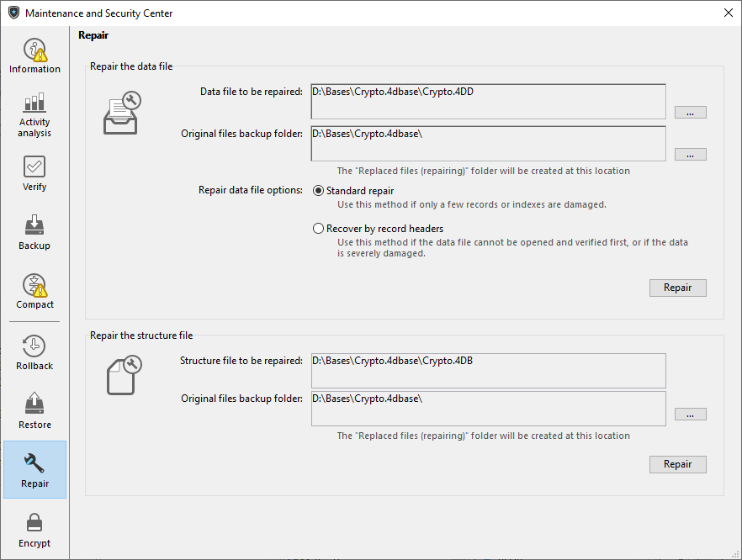The width and height of the screenshot is (742, 560).
Task: Select the Standard repair option
Action: pos(319,191)
